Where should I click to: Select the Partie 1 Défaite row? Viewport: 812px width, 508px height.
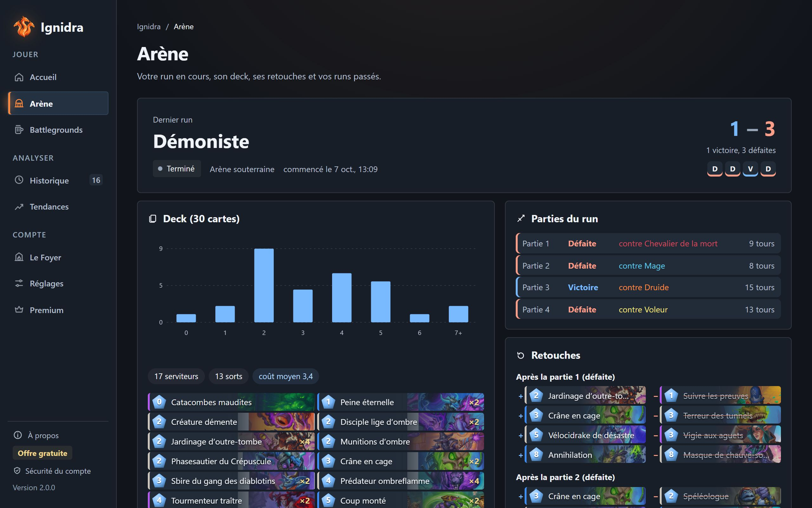(648, 243)
